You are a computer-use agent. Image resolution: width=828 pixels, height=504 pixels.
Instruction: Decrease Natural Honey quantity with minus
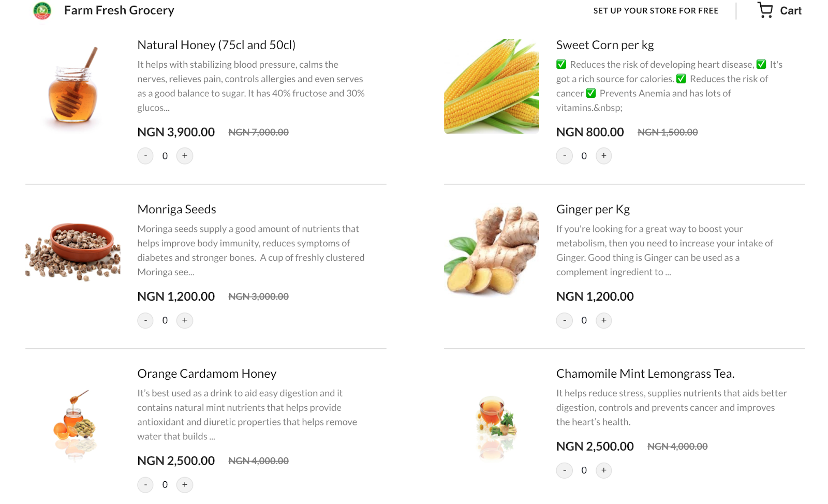click(145, 156)
